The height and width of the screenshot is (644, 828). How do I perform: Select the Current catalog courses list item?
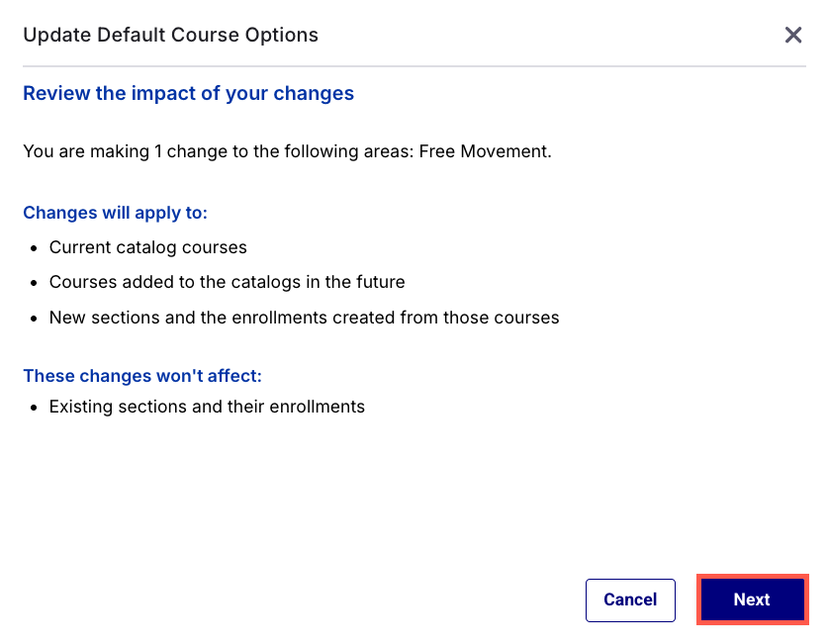(147, 247)
